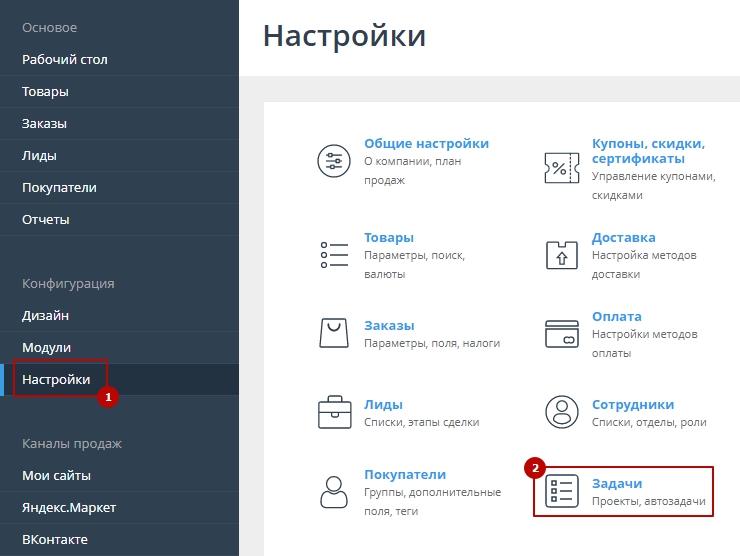Open Яндекс.Маркет in the sidebar
This screenshot has width=740, height=556.
[69, 507]
